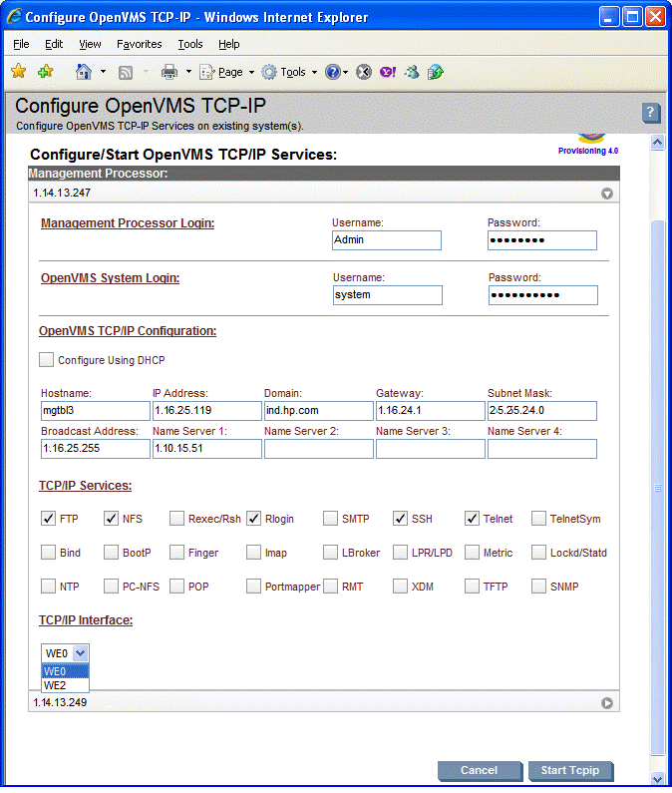This screenshot has height=793, width=672.
Task: Click the blue Help icon in toolbar
Action: pos(333,73)
